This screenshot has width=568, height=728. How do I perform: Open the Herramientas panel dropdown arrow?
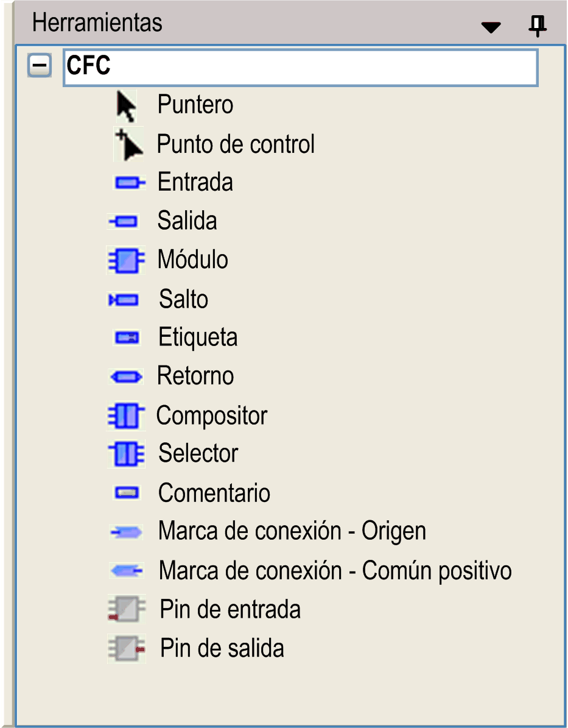[x=491, y=27]
